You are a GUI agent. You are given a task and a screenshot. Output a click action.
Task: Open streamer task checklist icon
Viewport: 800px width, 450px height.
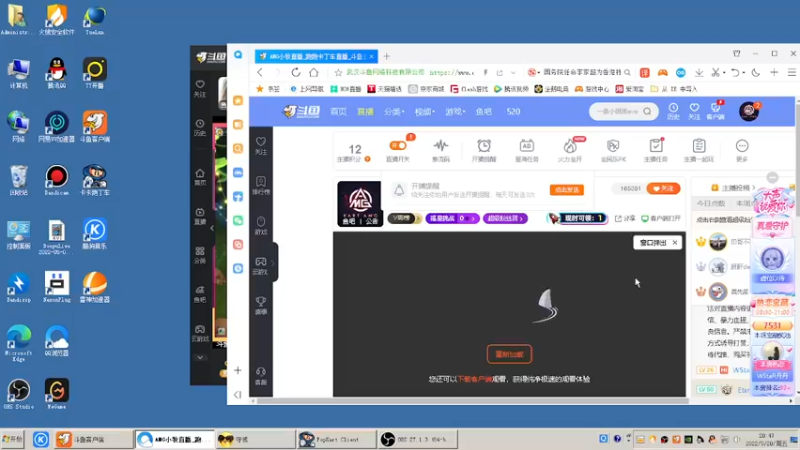(x=656, y=150)
